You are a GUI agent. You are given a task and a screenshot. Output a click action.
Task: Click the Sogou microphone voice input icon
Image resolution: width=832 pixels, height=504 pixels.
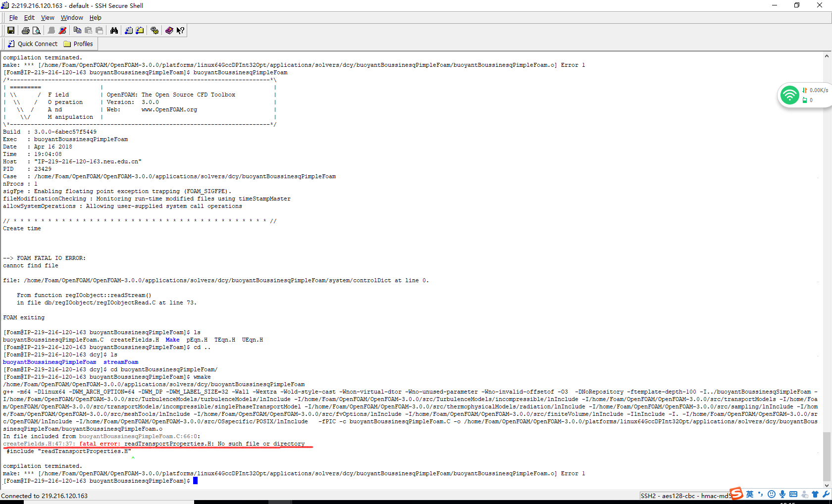click(782, 494)
